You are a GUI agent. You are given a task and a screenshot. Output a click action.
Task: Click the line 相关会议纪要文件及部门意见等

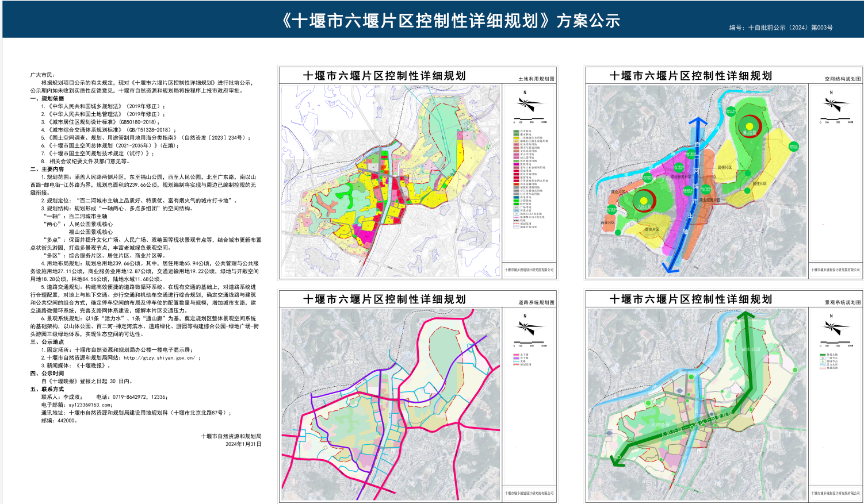pos(85,161)
